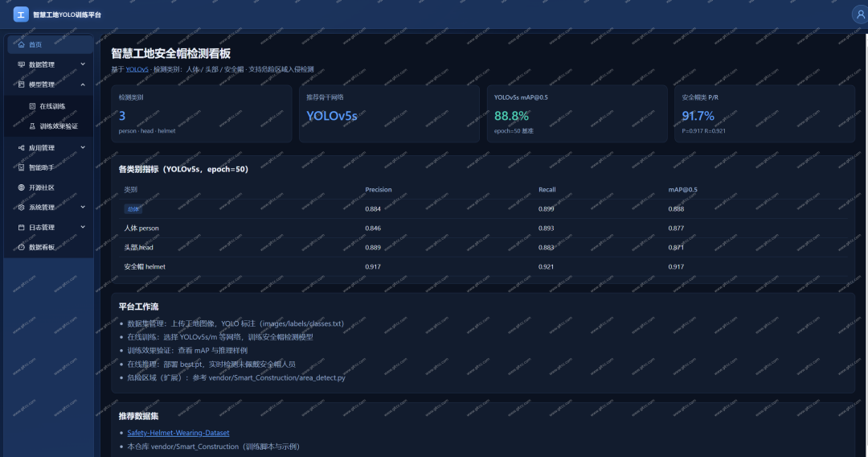Follow the YOLOv5 link in subtitle
This screenshot has width=868, height=457.
coord(137,69)
